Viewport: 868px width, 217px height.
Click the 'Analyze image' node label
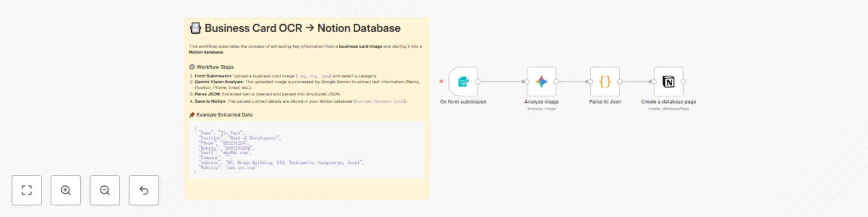click(x=541, y=102)
